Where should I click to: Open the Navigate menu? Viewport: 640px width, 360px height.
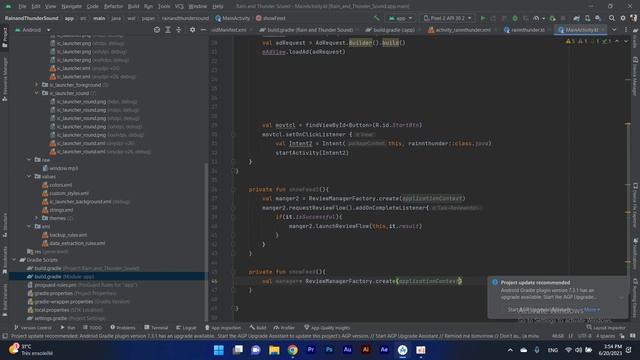(x=71, y=7)
